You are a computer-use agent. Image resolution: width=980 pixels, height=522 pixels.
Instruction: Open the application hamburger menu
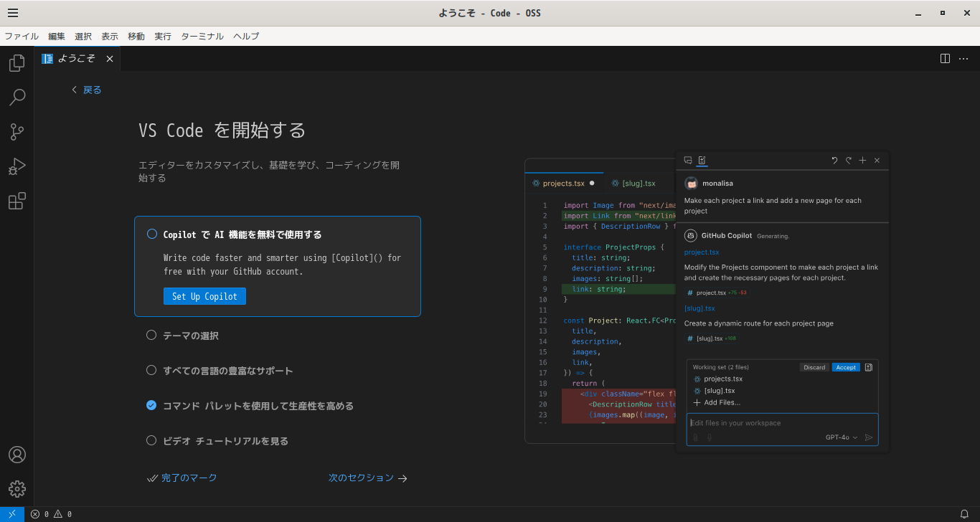click(13, 13)
